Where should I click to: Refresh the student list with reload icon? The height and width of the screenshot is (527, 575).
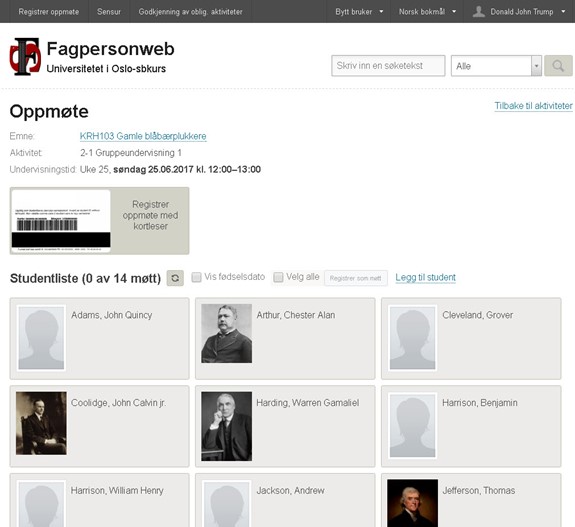pyautogui.click(x=175, y=278)
